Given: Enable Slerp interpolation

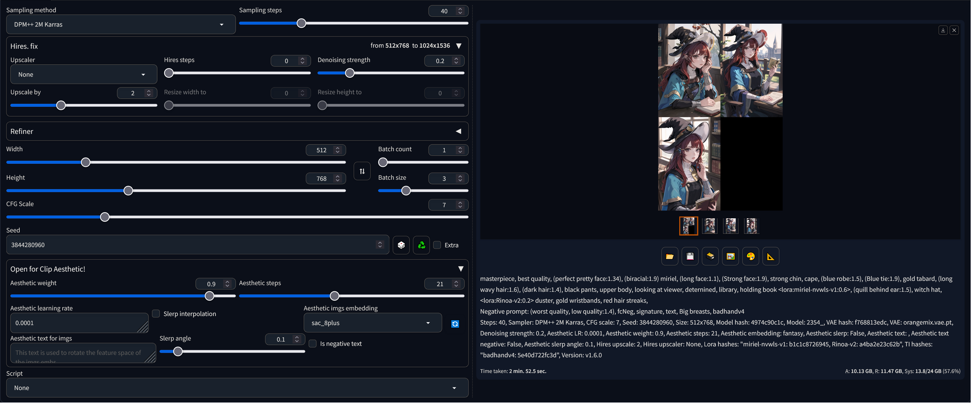Looking at the screenshot, I should coord(156,314).
